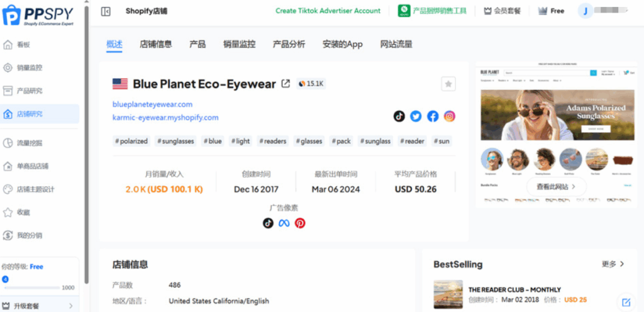Collapse the sidebar with the panel toggle icon
The width and height of the screenshot is (644, 312).
[x=106, y=11]
